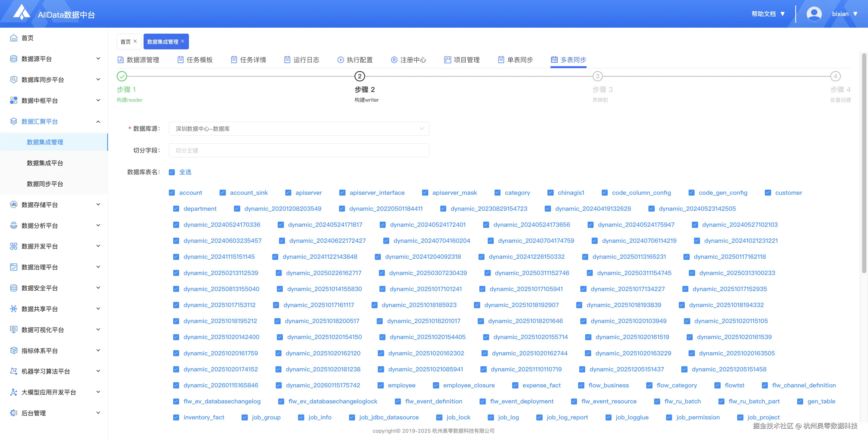Click the 数据治理平台 sidebar icon
This screenshot has height=440, width=868.
pos(14,267)
